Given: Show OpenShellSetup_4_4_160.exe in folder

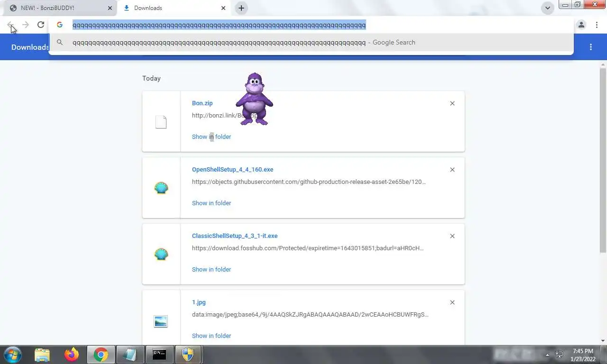Looking at the screenshot, I should tap(212, 203).
